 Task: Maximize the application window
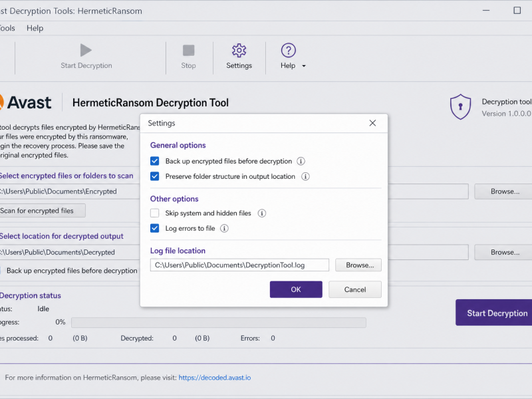click(x=517, y=11)
